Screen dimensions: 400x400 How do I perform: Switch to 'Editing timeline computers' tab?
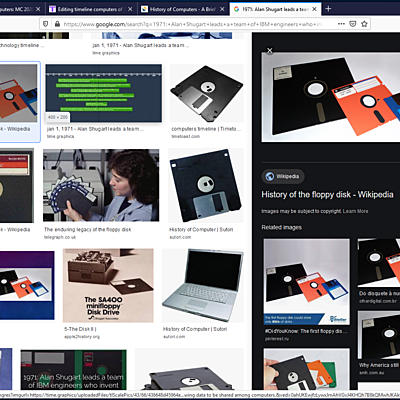point(90,9)
